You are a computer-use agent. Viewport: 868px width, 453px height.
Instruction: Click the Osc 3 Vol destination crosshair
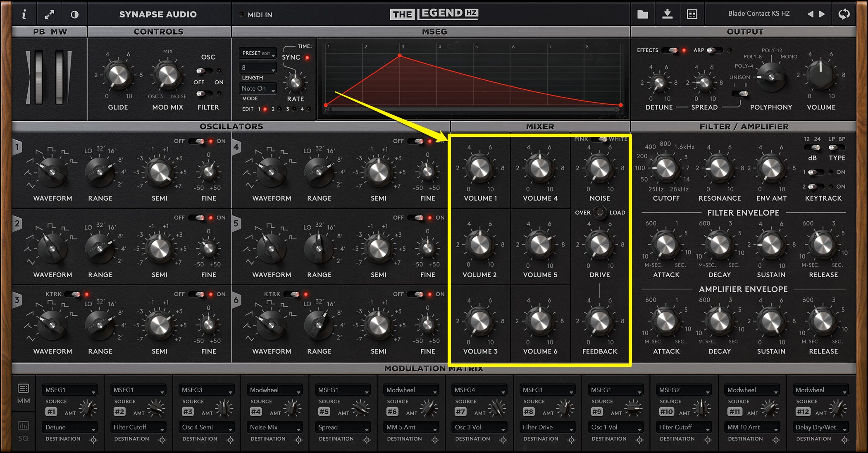(x=503, y=440)
